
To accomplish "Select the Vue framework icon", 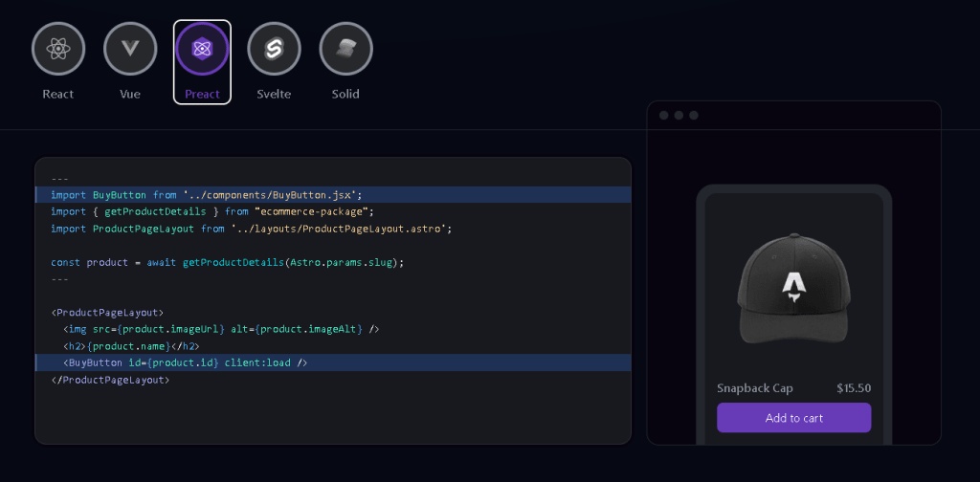I will coord(130,48).
